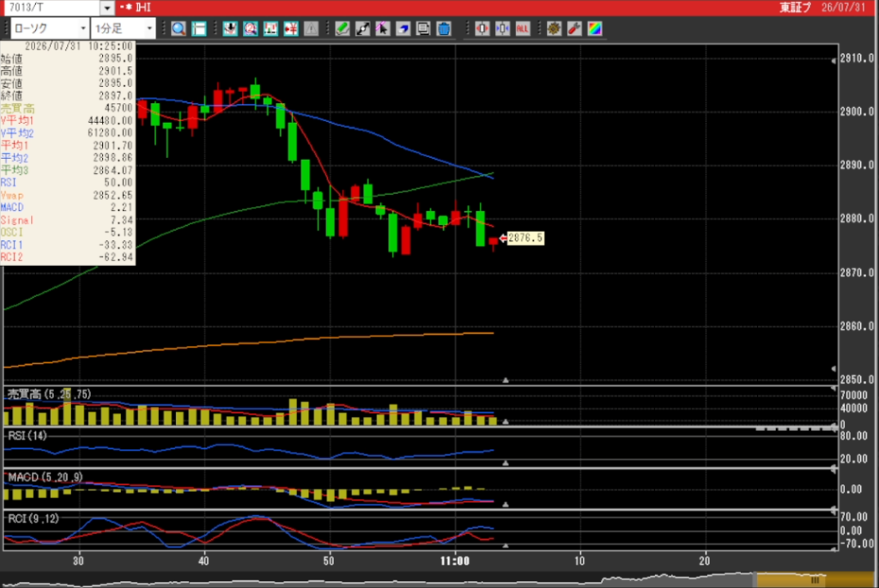This screenshot has width=879, height=588.
Task: Expand the 7013/T symbol dropdown arrow
Action: pyautogui.click(x=107, y=8)
